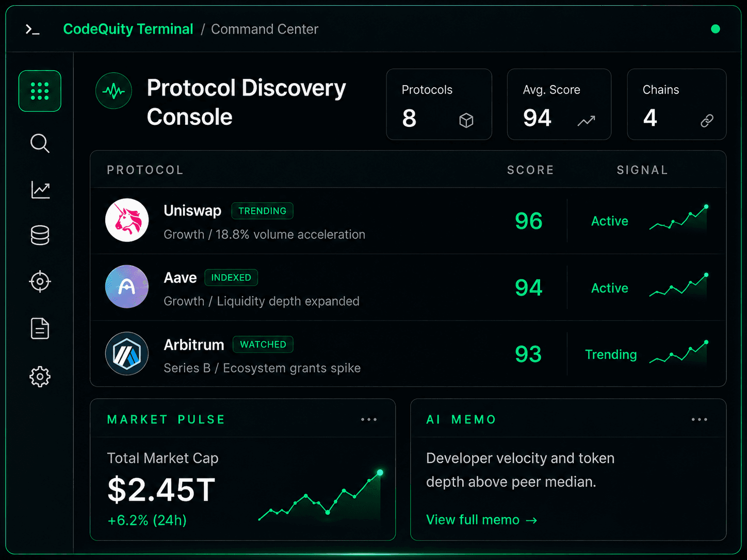Viewport: 747px width, 560px height.
Task: Select the Arbitrum protocol name
Action: pyautogui.click(x=194, y=344)
